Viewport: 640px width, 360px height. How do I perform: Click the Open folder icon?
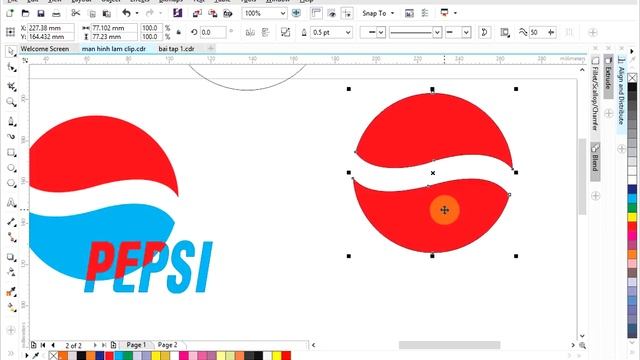[25, 13]
